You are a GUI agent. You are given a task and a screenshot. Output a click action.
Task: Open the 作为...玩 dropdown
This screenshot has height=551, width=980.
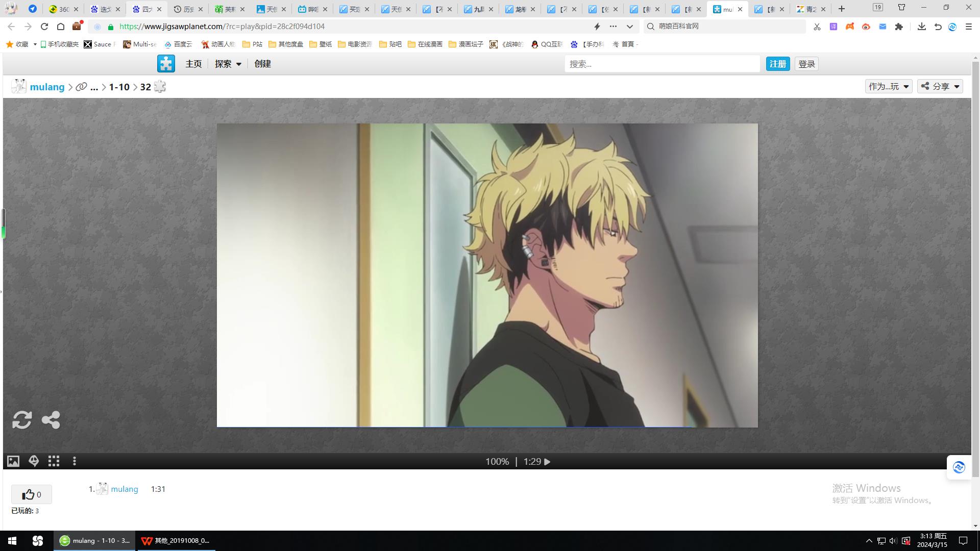[x=889, y=86]
